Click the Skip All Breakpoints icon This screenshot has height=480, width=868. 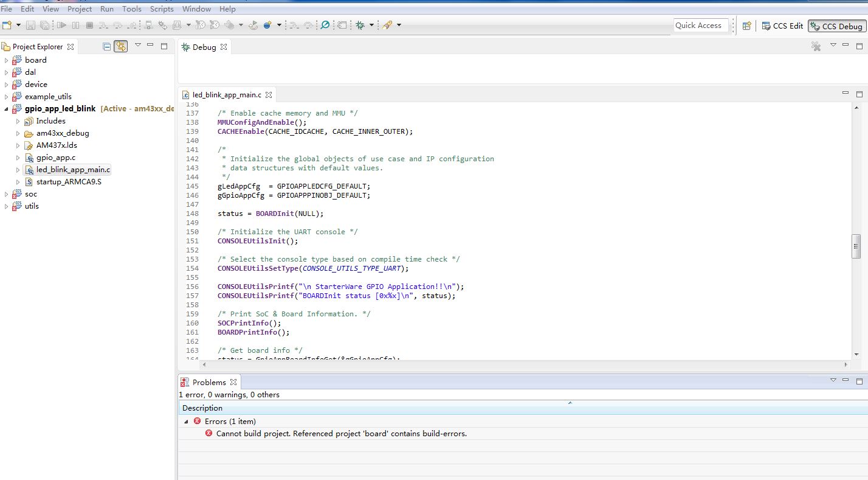tap(325, 25)
